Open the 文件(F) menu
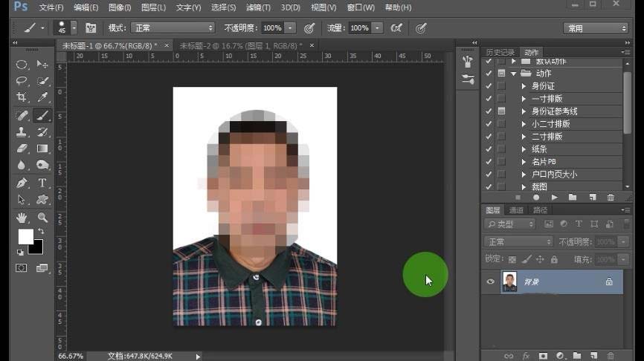 coord(51,7)
